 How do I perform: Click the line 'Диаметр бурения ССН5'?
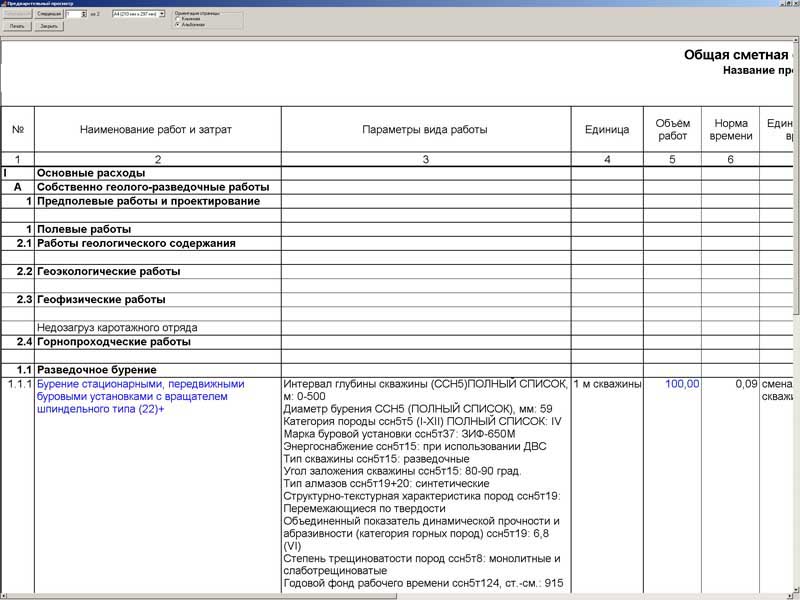tap(418, 409)
